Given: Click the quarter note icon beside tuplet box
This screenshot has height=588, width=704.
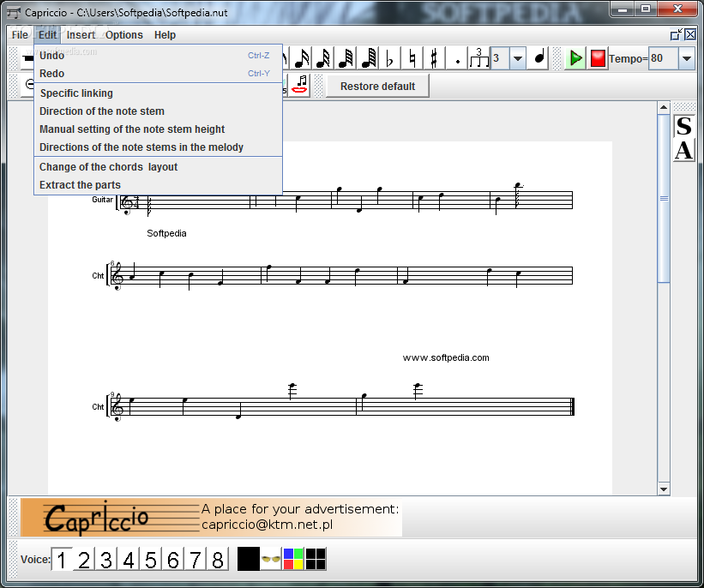Looking at the screenshot, I should (539, 58).
